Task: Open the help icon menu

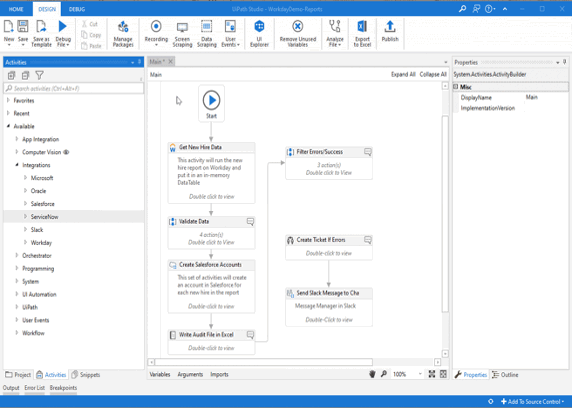Action: click(x=490, y=9)
